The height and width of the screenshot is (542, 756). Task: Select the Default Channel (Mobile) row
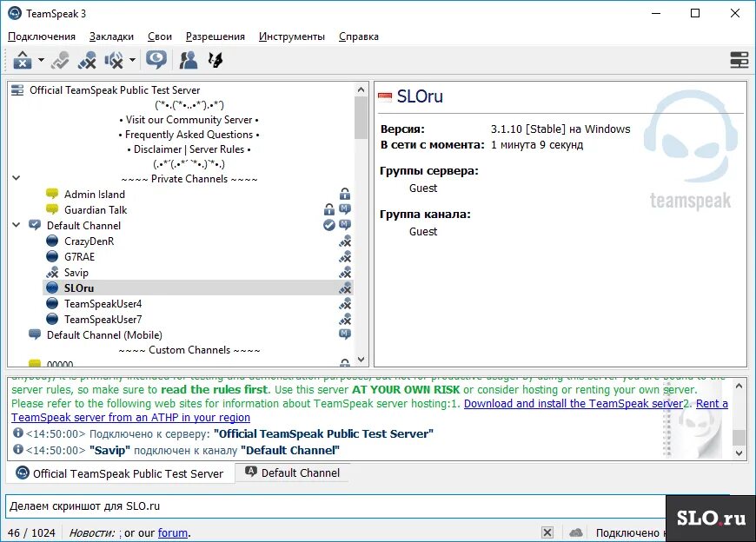104,334
